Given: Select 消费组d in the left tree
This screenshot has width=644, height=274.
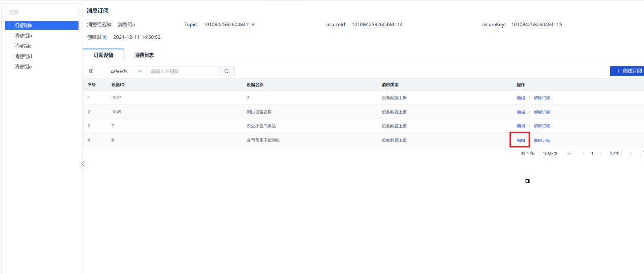Looking at the screenshot, I should tap(23, 56).
